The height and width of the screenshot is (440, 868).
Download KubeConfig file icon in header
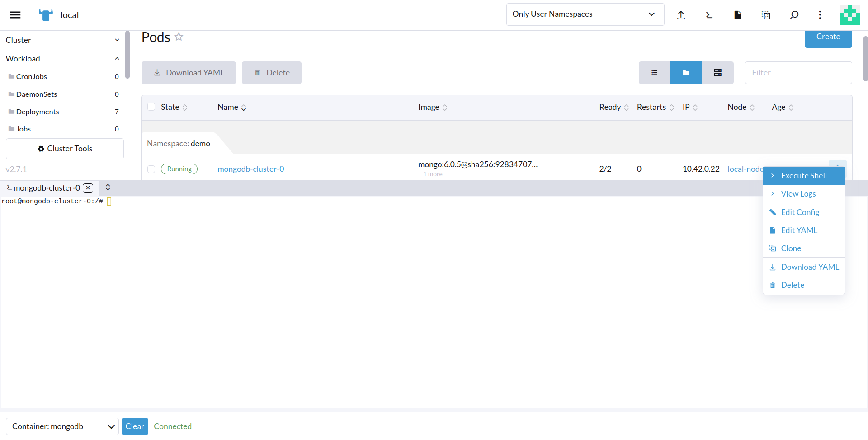coord(737,14)
